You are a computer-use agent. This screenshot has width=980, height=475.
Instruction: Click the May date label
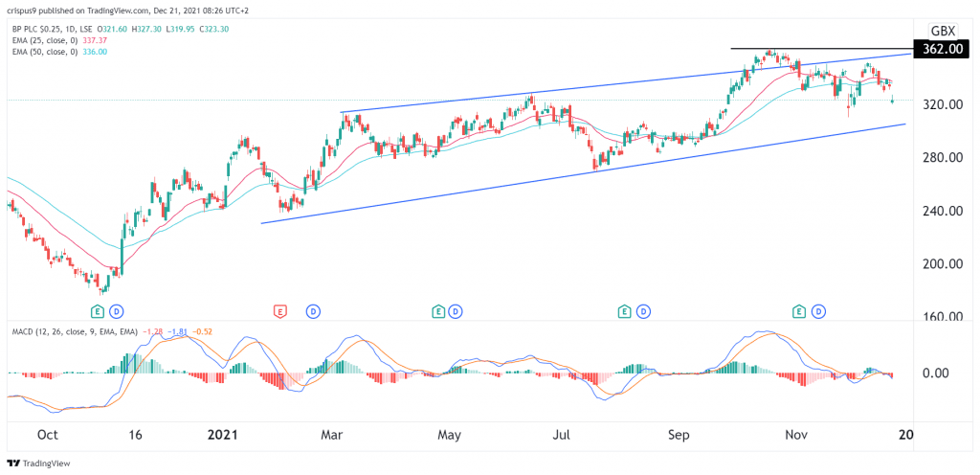tap(450, 435)
